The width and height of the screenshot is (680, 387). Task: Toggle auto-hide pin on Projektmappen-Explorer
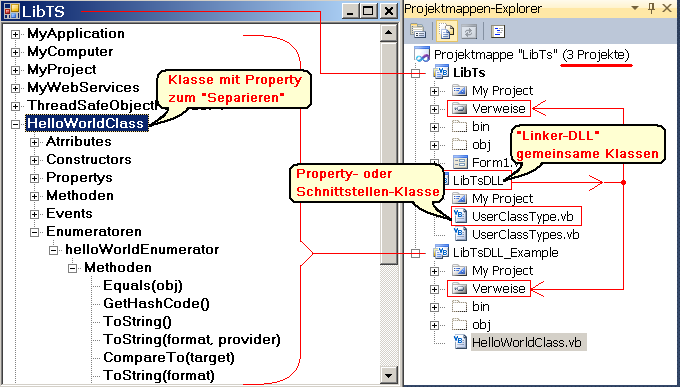point(651,8)
